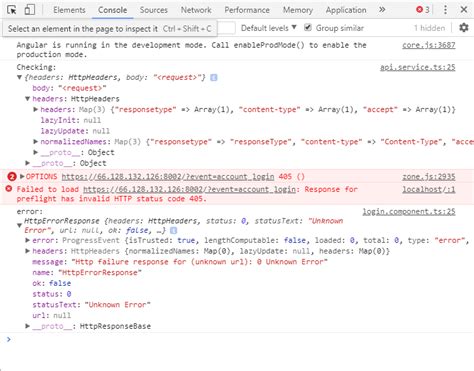Expand the error: ProgressEvent property
Viewport: 474px width, 371px height.
point(28,240)
